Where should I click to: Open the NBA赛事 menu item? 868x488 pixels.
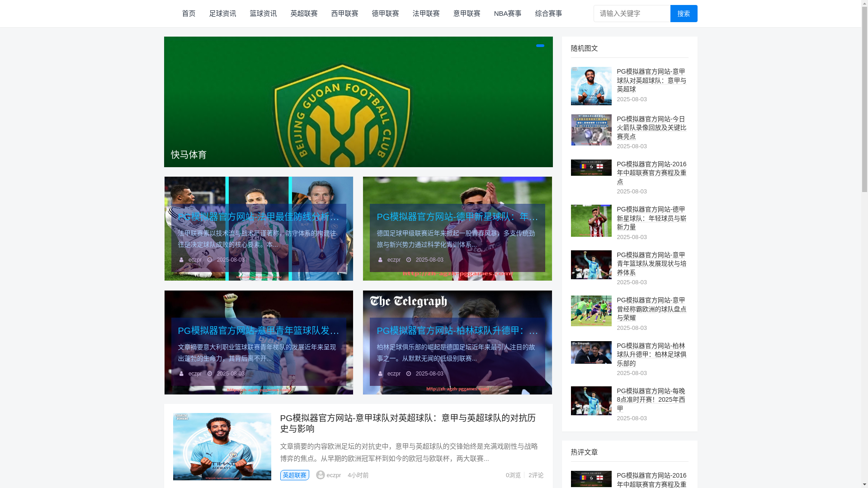click(508, 14)
